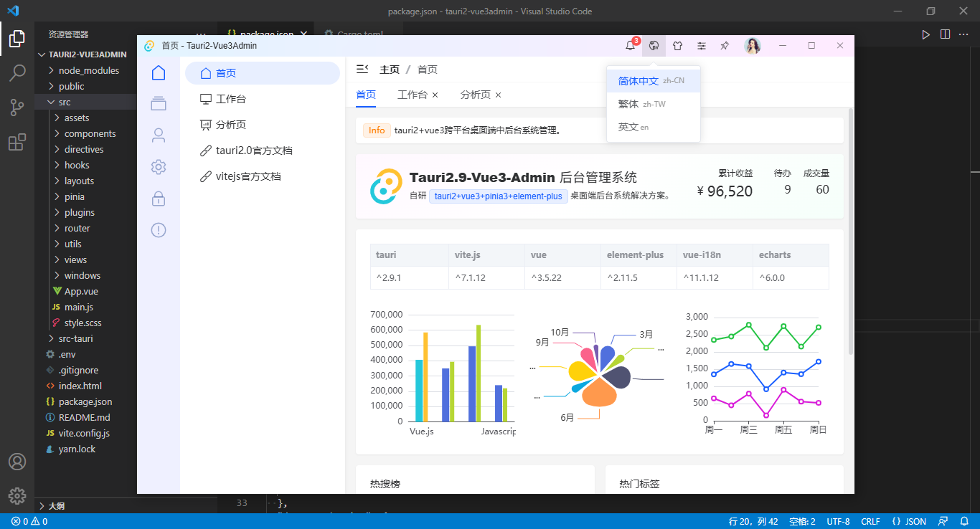This screenshot has width=980, height=529.
Task: Select the Home icon in sidebar
Action: [159, 72]
